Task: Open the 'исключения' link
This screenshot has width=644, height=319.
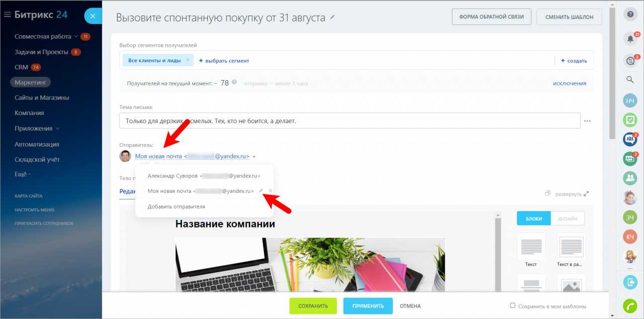Action: [570, 83]
